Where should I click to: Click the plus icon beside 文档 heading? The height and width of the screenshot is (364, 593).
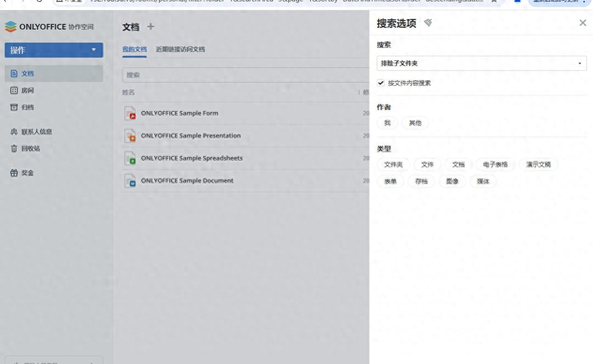click(150, 27)
